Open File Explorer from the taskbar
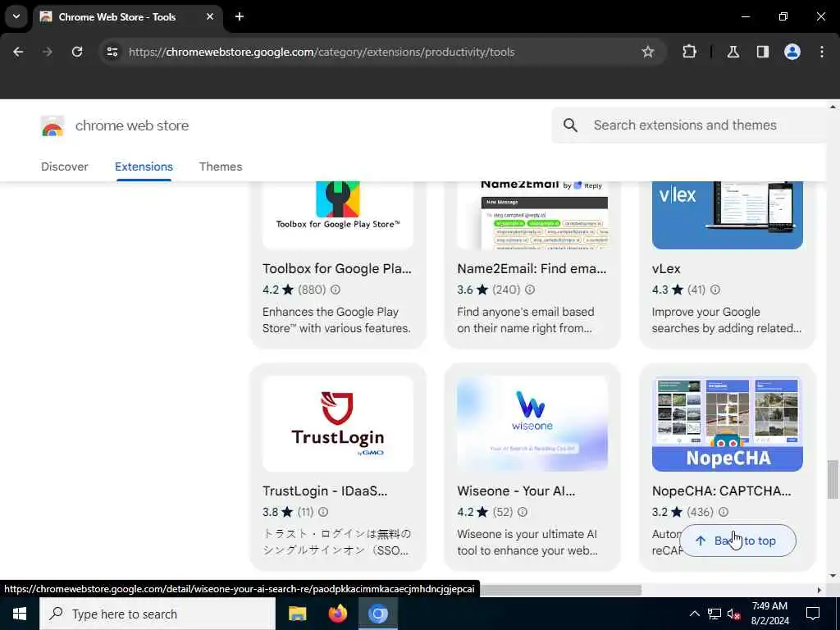Viewport: 840px width, 630px height. coord(297,614)
